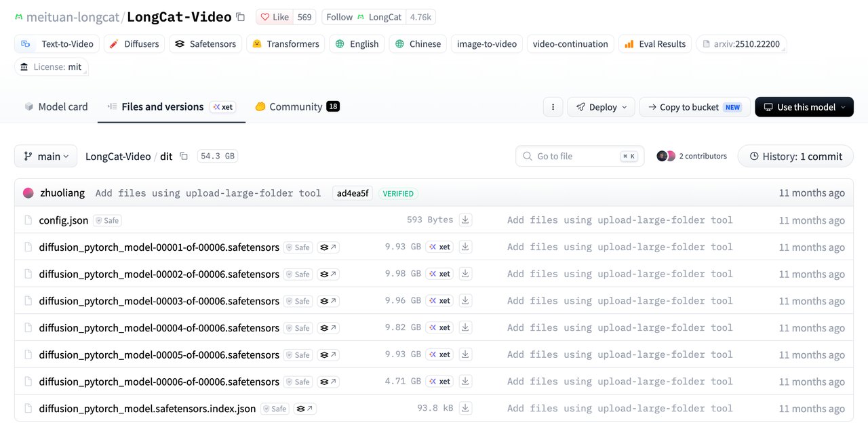Image resolution: width=868 pixels, height=427 pixels.
Task: Follow the LongCat organization
Action: [363, 17]
